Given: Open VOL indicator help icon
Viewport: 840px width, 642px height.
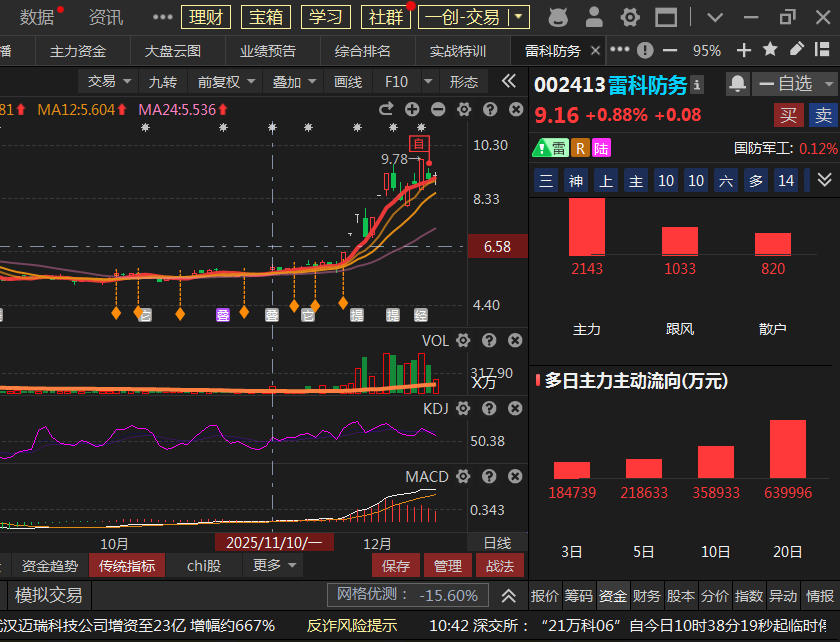Looking at the screenshot, I should click(x=489, y=340).
